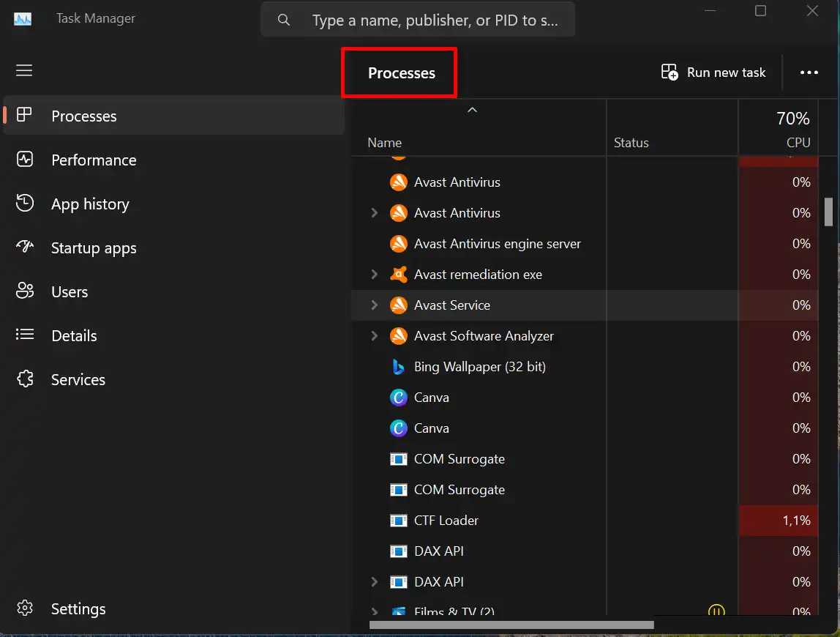840x637 pixels.
Task: Click the Startup apps gauge icon
Action: (x=25, y=247)
